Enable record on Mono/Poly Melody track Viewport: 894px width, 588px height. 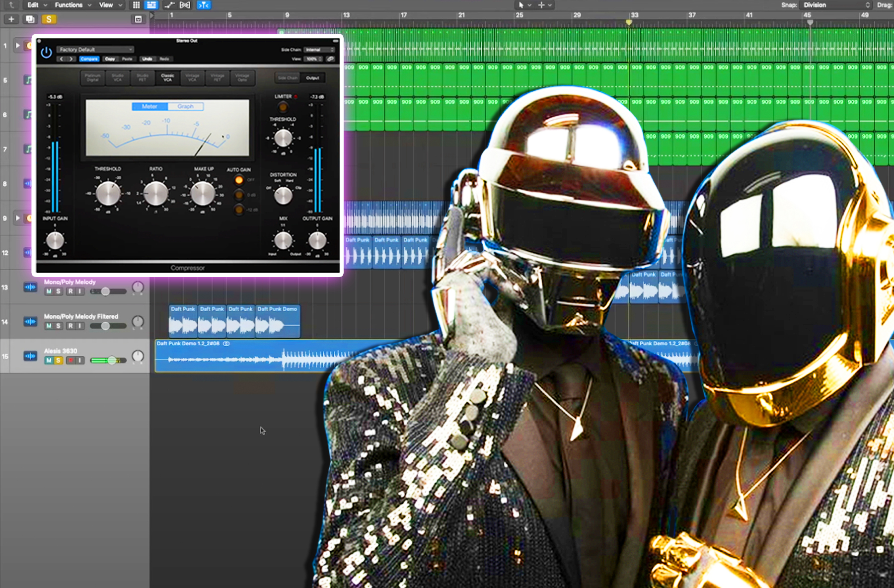[x=71, y=292]
